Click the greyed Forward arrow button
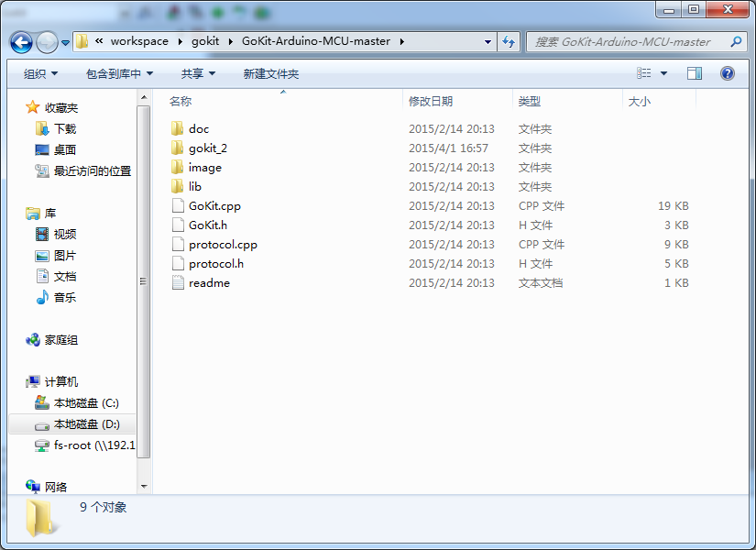Screen dimensions: 756x550 click(47, 42)
